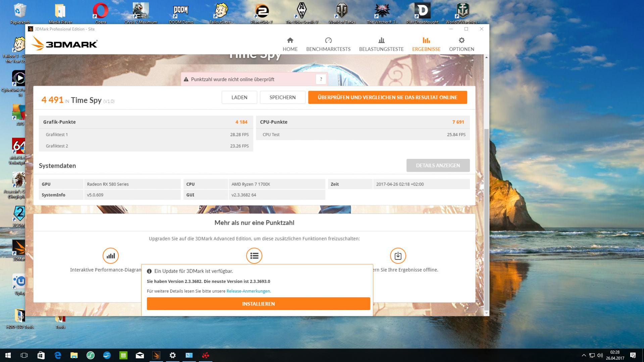Click the Grafik-Punkte score 4 184
This screenshot has height=362, width=644.
[241, 122]
